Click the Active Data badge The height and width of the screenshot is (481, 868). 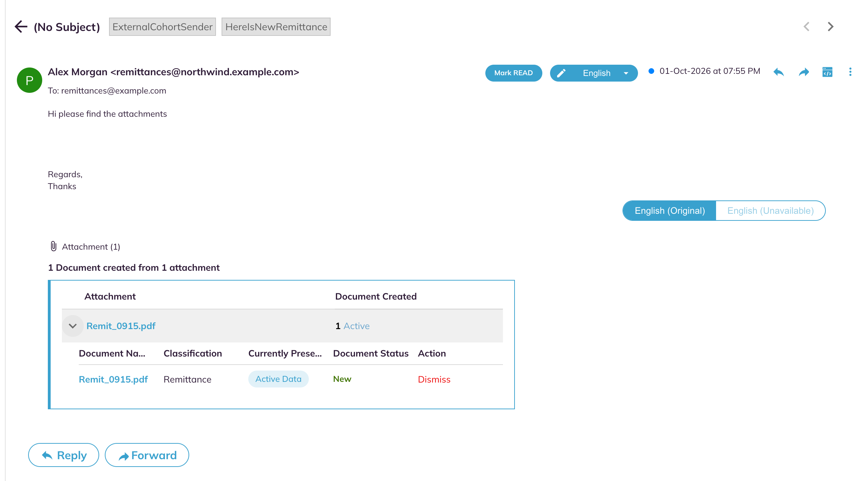(278, 379)
